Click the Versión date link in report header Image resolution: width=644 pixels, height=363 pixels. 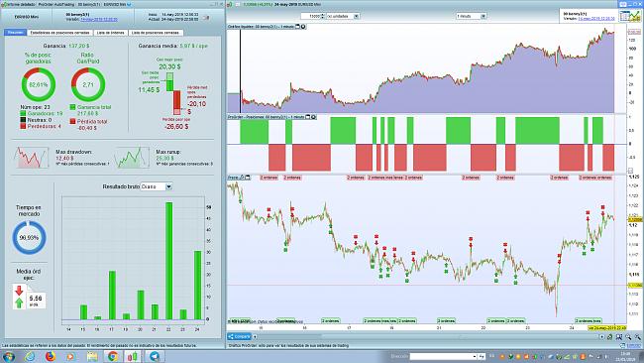pos(99,19)
